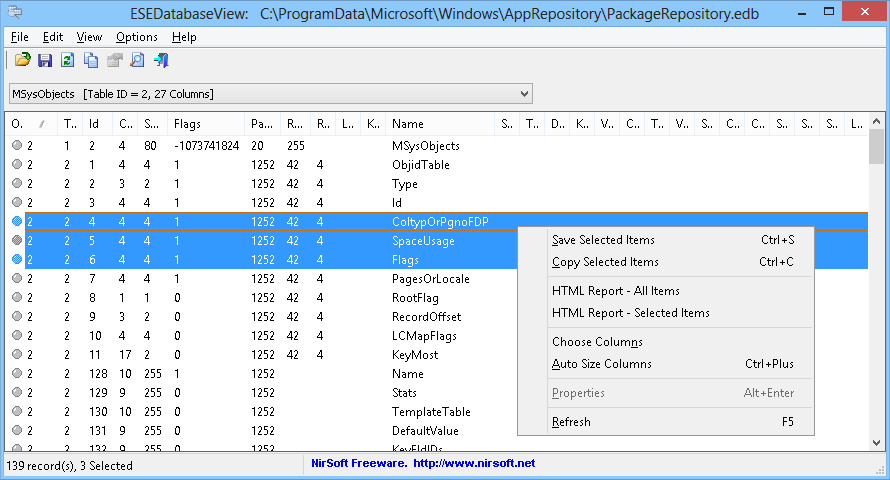Open the MSysObjects table selector dropdown
The height and width of the screenshot is (480, 890).
click(x=271, y=94)
